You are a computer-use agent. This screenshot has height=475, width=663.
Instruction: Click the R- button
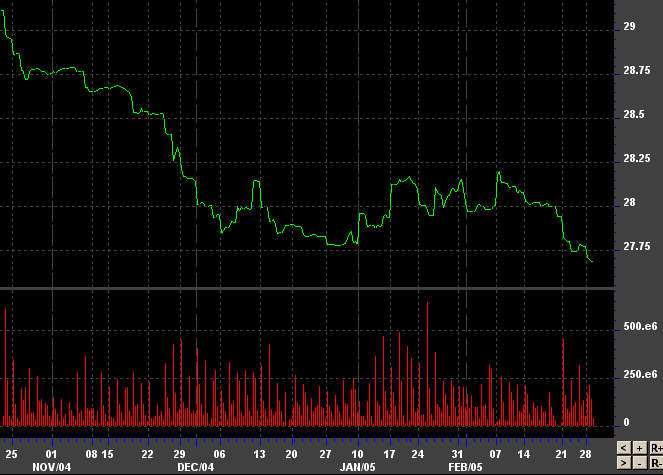point(655,463)
